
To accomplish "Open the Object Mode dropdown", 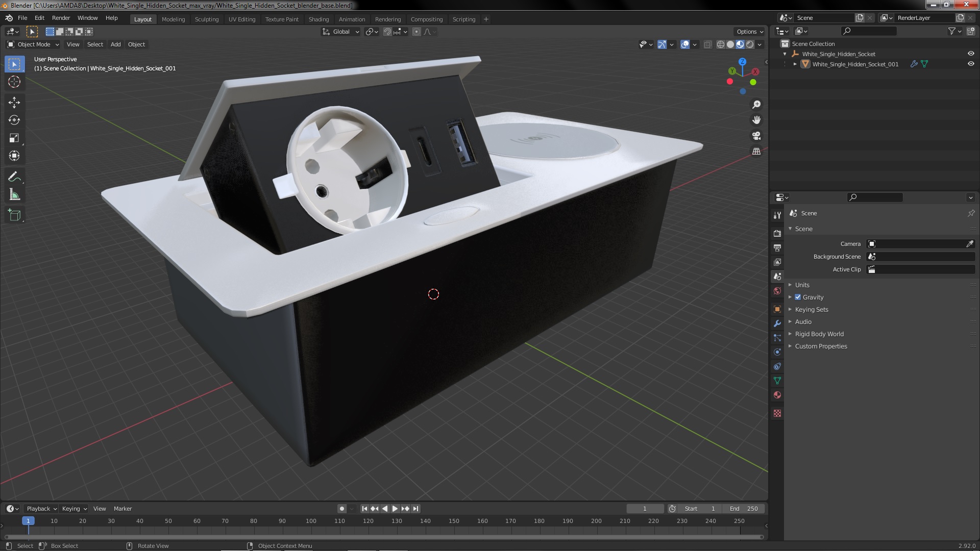I will pos(33,44).
